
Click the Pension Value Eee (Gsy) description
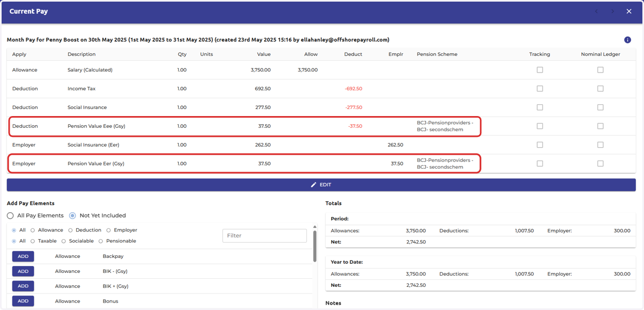[96, 126]
